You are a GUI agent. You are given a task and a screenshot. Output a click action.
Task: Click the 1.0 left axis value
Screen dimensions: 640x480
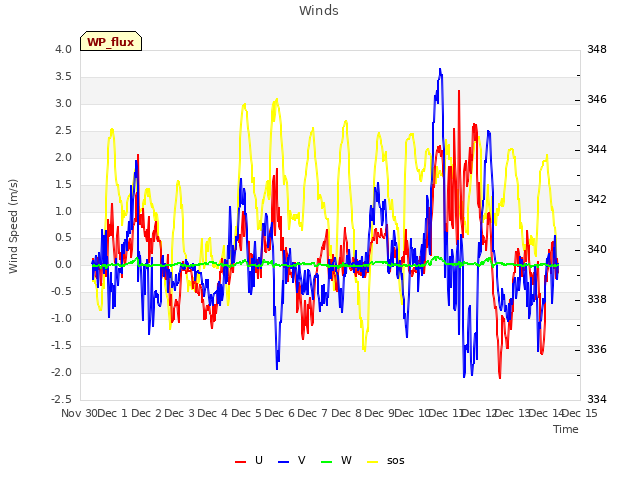[63, 211]
